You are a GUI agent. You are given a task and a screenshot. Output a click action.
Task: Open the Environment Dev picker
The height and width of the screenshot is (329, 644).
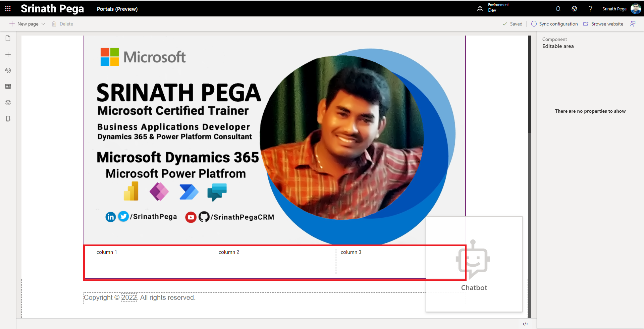click(x=493, y=8)
